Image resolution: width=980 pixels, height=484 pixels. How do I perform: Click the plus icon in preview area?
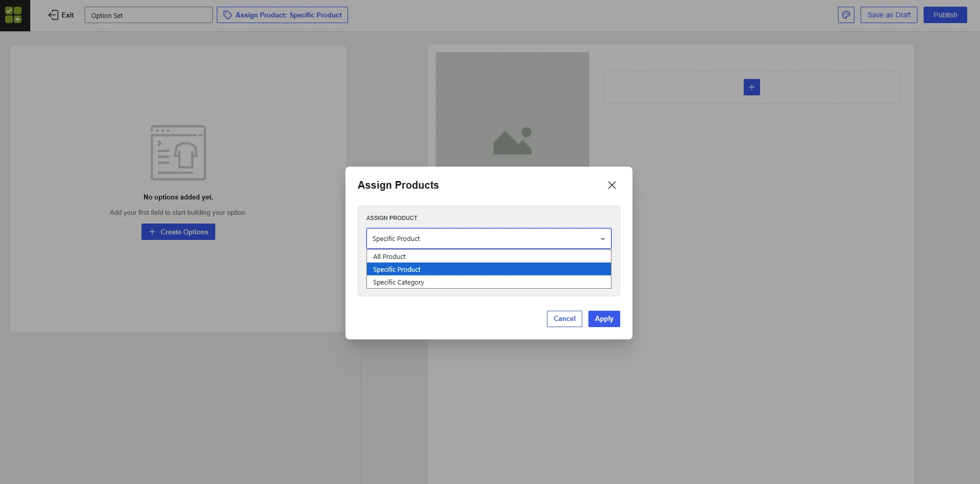click(x=752, y=87)
